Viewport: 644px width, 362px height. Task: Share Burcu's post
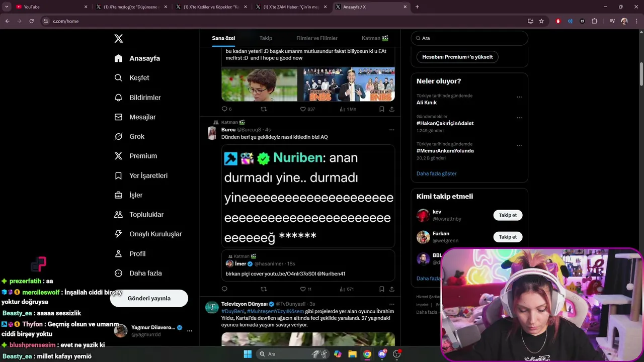point(391,289)
